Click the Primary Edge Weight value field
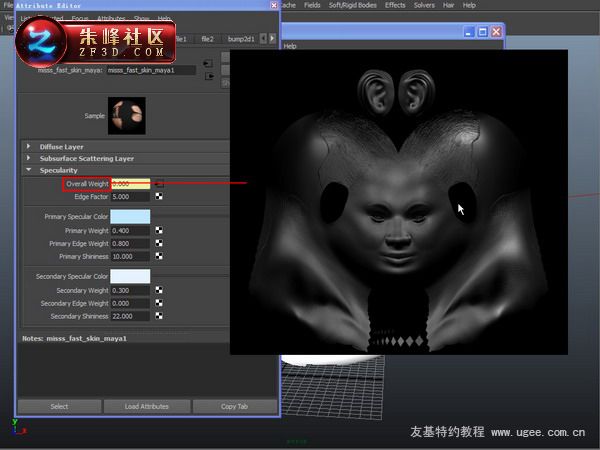This screenshot has width=600, height=450. (130, 244)
